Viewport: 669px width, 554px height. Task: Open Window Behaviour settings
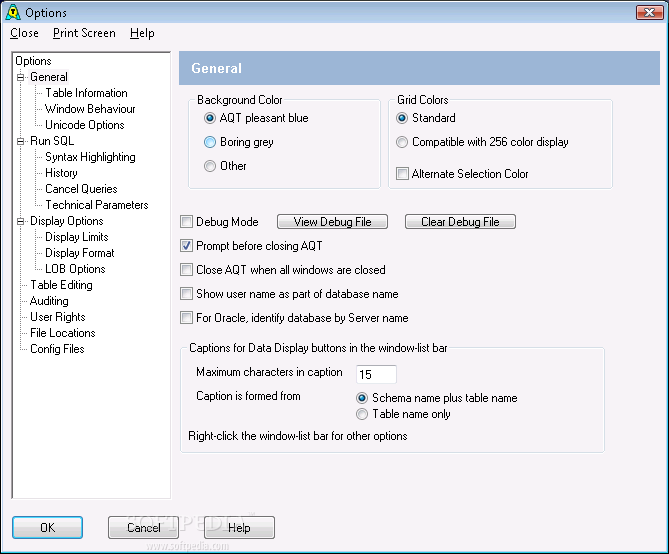tap(90, 109)
